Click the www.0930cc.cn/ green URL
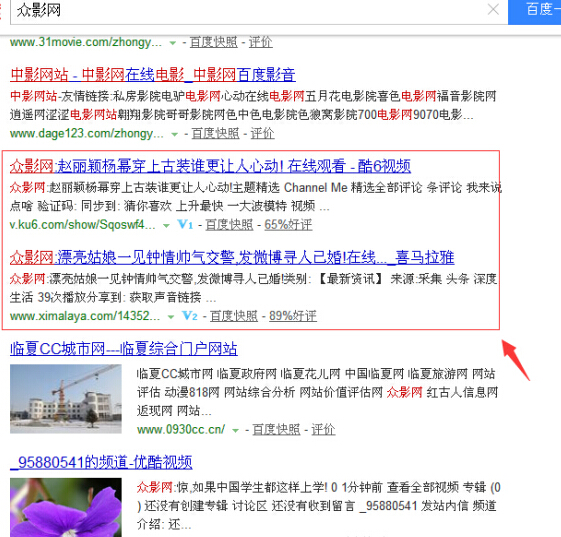Viewport: 561px width, 537px height. pyautogui.click(x=181, y=429)
